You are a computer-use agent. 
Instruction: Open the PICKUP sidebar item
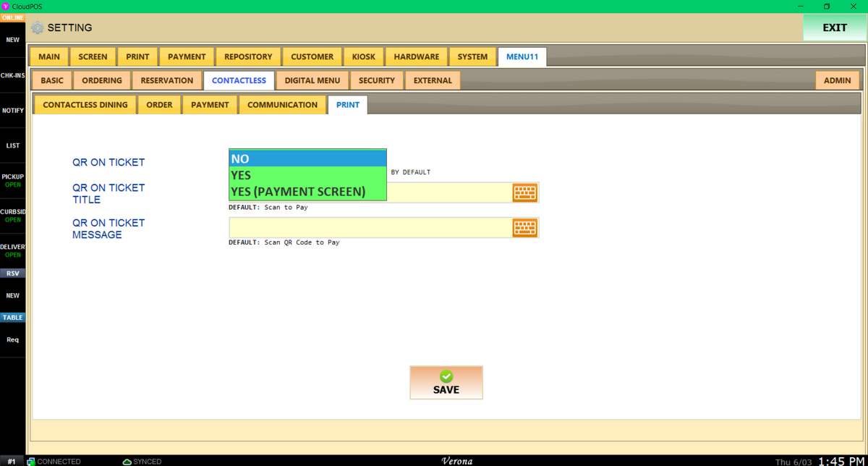tap(13, 180)
